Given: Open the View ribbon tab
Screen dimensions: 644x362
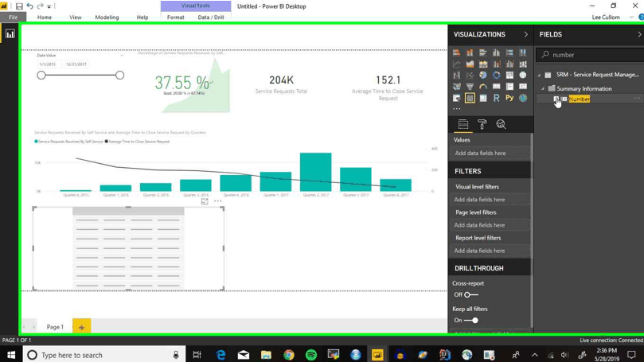Looking at the screenshot, I should (75, 18).
